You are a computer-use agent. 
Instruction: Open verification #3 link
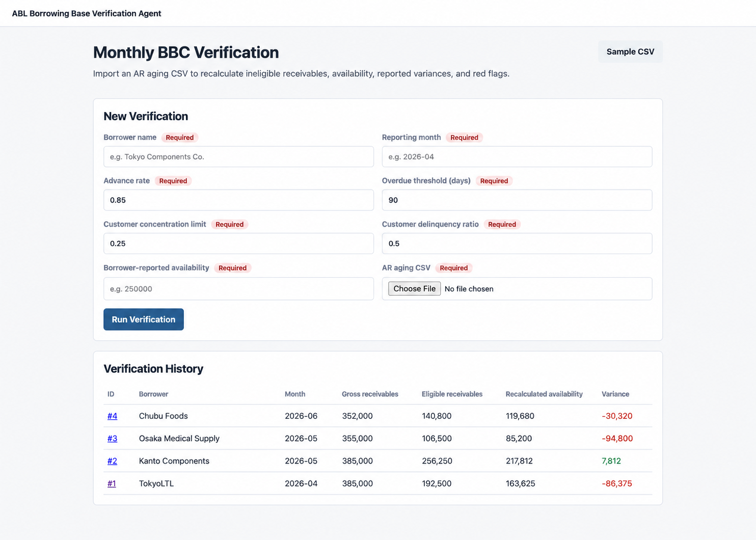click(112, 438)
